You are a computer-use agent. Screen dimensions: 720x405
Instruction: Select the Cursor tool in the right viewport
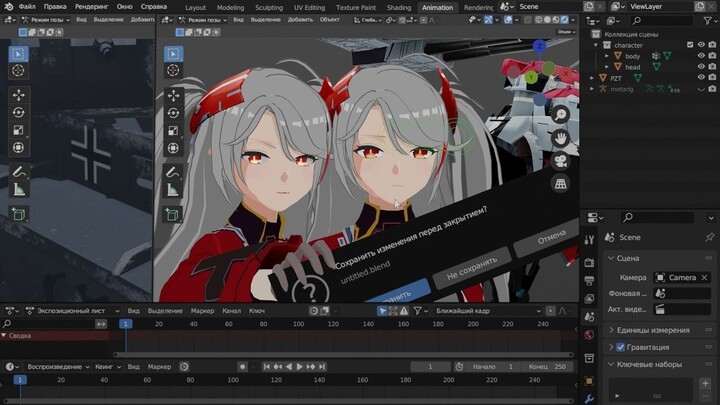pyautogui.click(x=173, y=70)
